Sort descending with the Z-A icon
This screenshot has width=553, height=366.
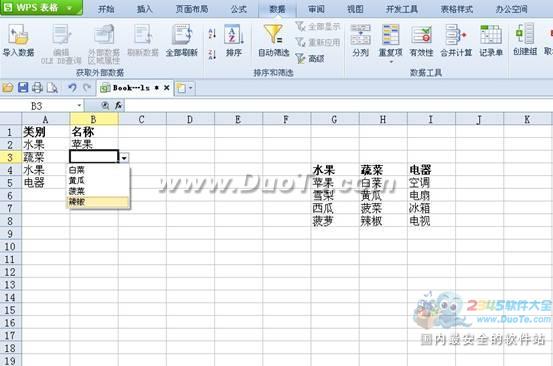[212, 55]
